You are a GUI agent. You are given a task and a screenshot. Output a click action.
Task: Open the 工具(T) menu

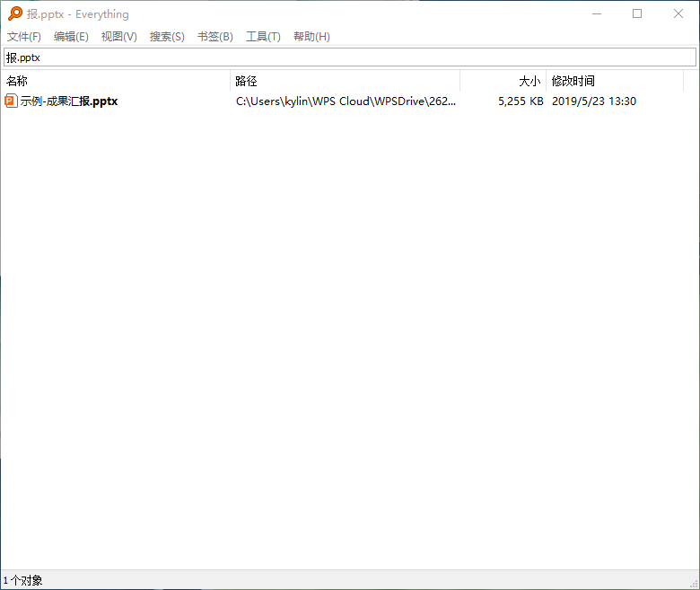(x=263, y=37)
